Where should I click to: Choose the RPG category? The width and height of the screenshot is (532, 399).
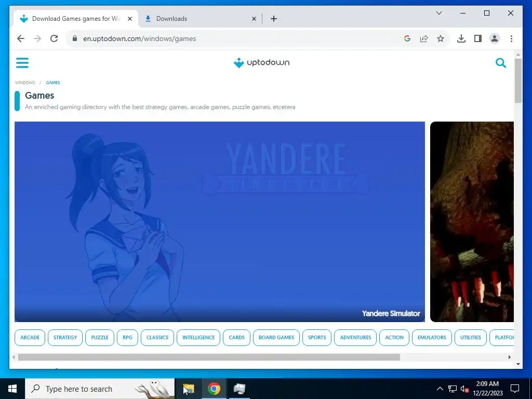[128, 338]
